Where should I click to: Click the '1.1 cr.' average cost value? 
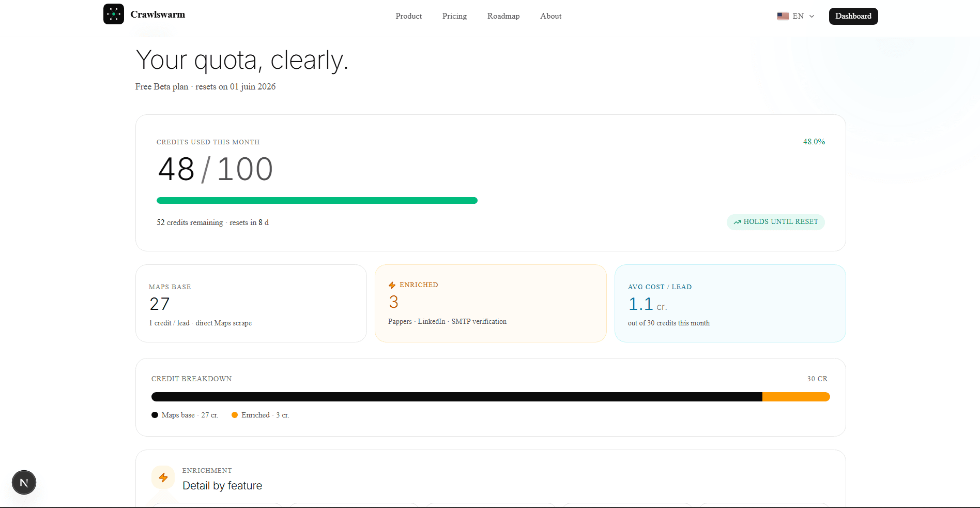click(x=648, y=304)
